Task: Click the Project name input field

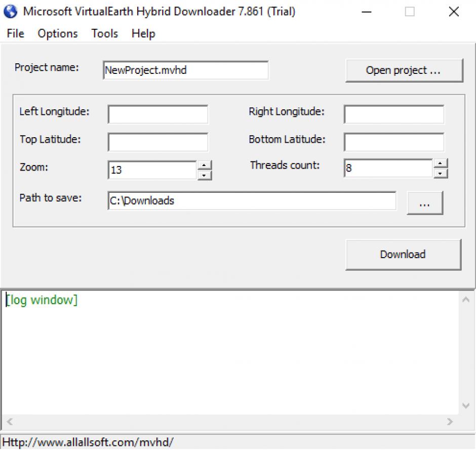Action: pyautogui.click(x=186, y=70)
